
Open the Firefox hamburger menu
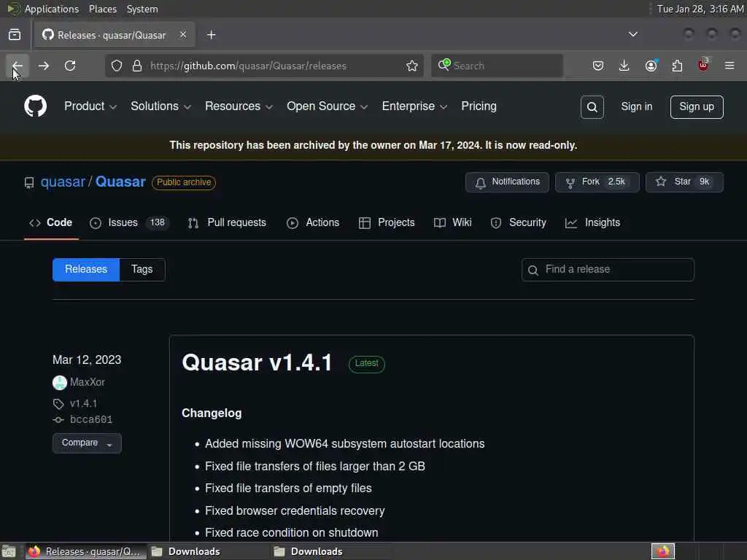729,66
